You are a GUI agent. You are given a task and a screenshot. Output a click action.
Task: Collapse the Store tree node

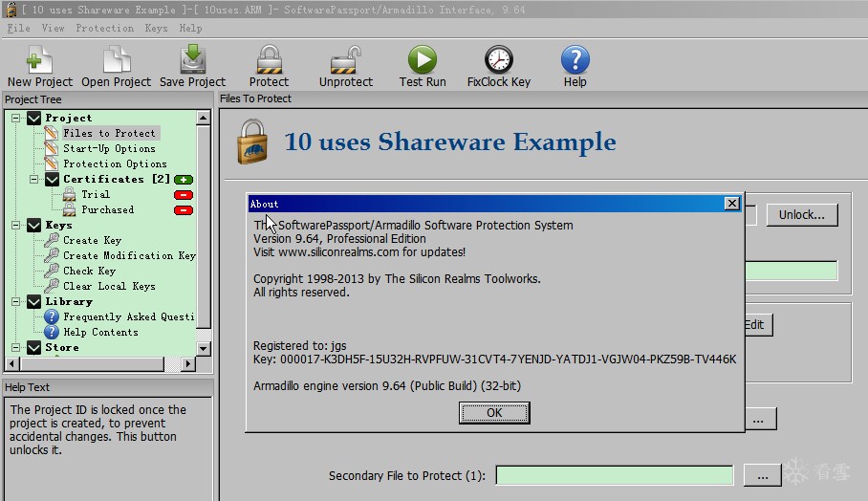tap(16, 348)
